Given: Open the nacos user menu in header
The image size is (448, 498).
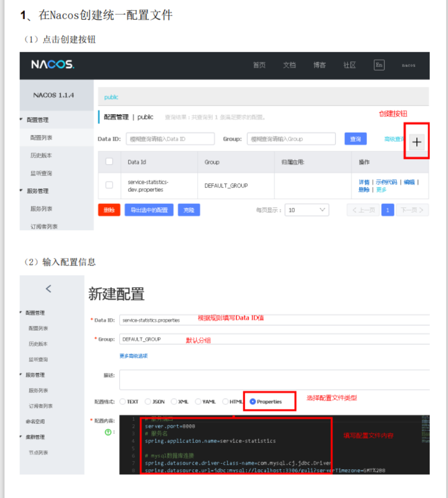Looking at the screenshot, I should click(x=408, y=65).
